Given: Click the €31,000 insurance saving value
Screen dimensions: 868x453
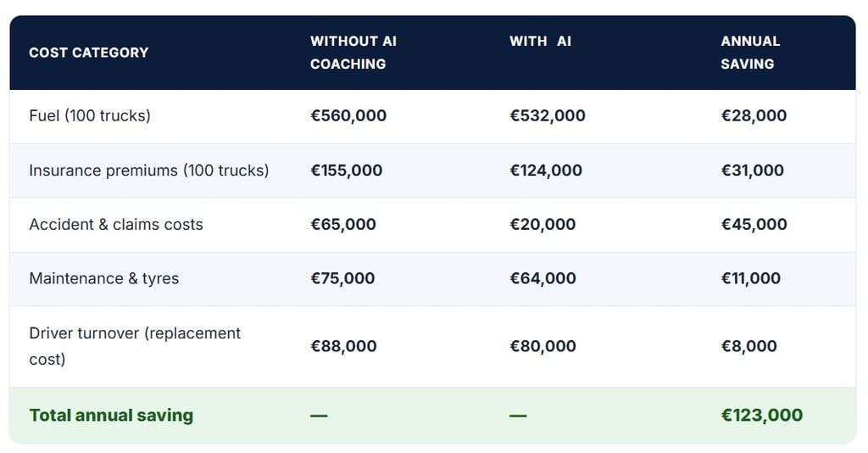Looking at the screenshot, I should tap(752, 171).
